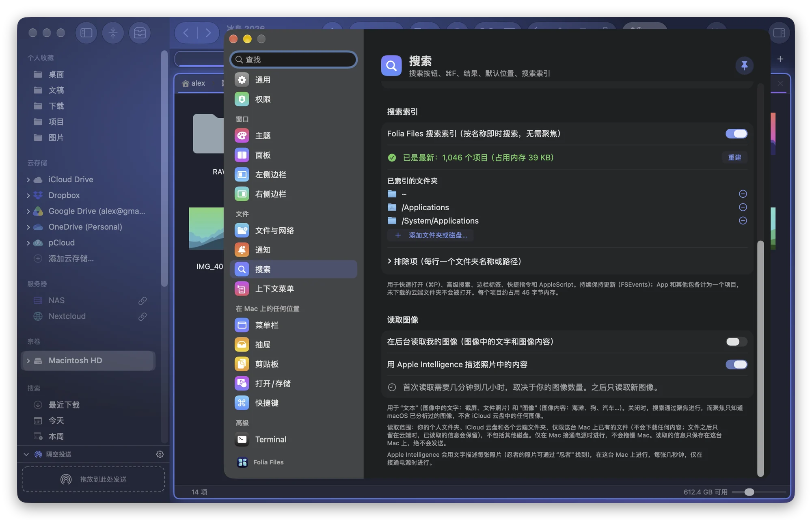Select 右侧边栏 in settings sidebar
Screen dimensions: 812x520
pyautogui.click(x=293, y=194)
